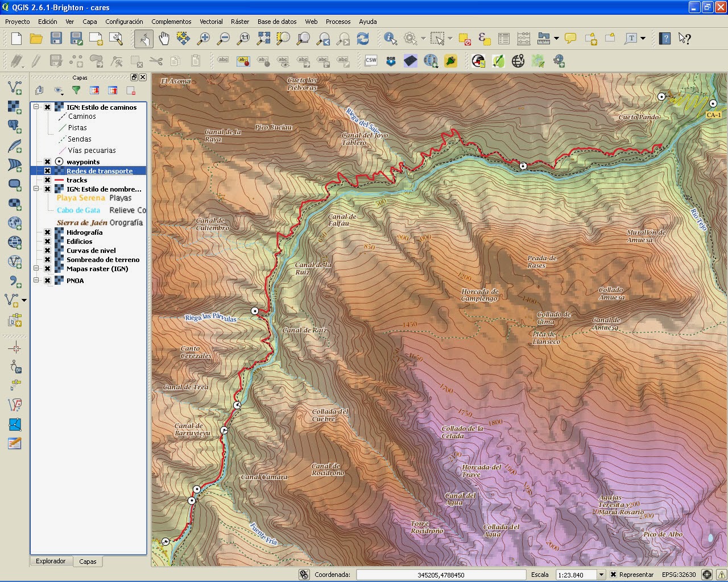Disable the Representar checkbox in status bar
The height and width of the screenshot is (582, 728).
point(613,575)
